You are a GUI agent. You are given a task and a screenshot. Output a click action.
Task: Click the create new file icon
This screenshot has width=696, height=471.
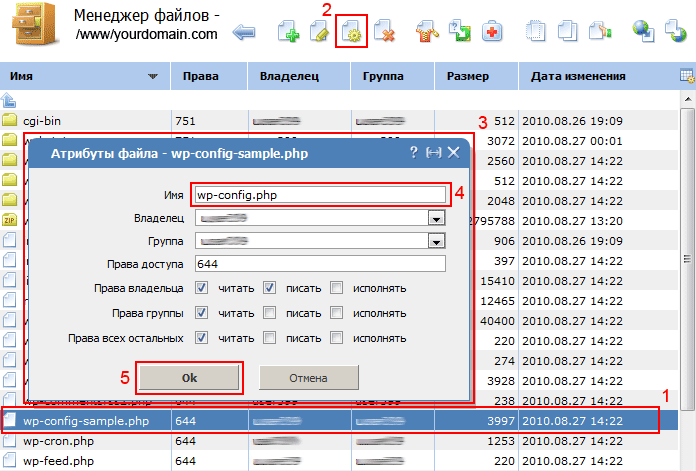tap(290, 33)
